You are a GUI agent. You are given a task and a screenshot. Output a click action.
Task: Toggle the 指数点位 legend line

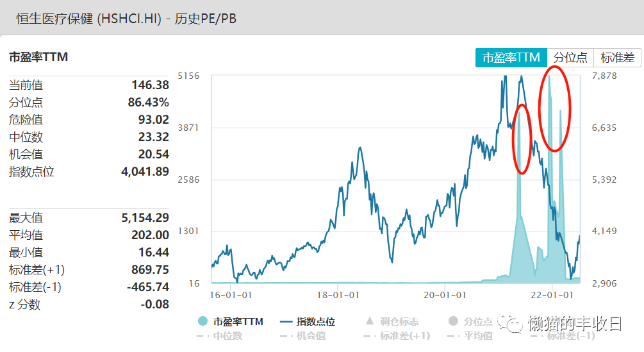coord(308,322)
